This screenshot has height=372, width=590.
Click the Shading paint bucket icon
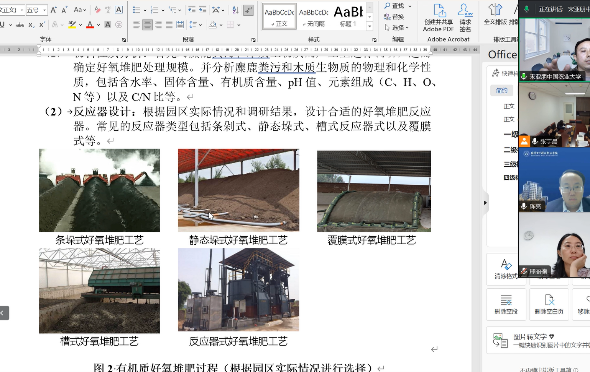pyautogui.click(x=213, y=25)
